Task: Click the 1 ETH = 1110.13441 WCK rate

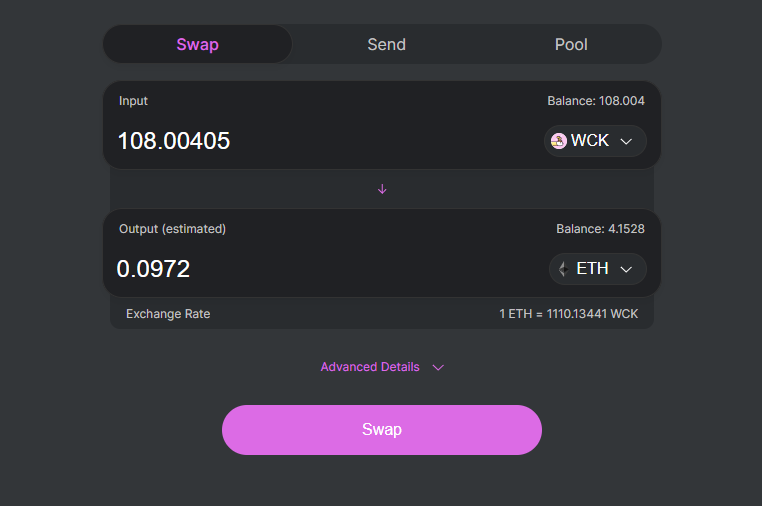Action: (x=568, y=314)
